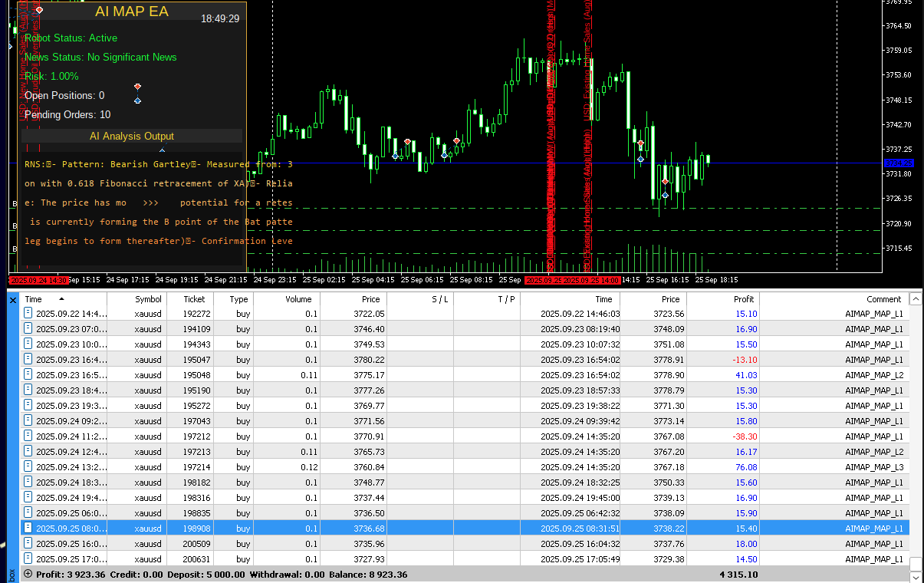Click the order icon for ticket 197043
Viewport: 924px width, 583px height.
(x=28, y=420)
